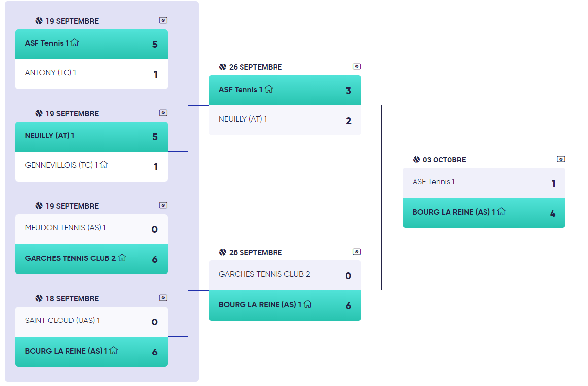Click BOURG LA REINE winner row in the final
Viewport: 588px width, 386px height.
[484, 213]
